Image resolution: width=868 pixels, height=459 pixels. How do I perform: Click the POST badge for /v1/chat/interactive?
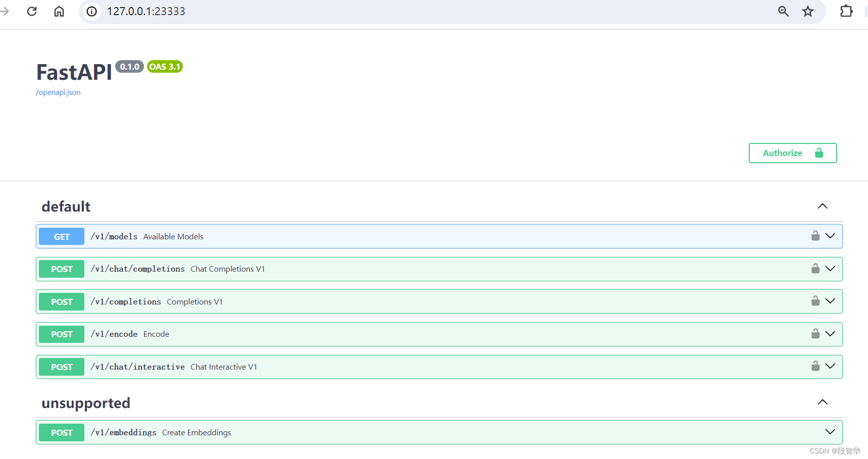[62, 367]
